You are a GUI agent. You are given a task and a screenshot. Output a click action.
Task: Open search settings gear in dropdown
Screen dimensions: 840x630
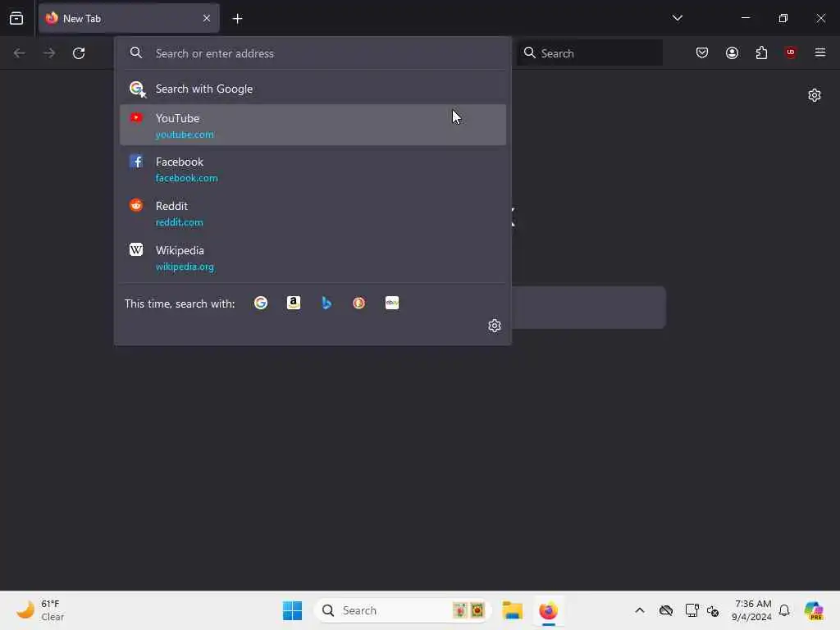point(495,326)
